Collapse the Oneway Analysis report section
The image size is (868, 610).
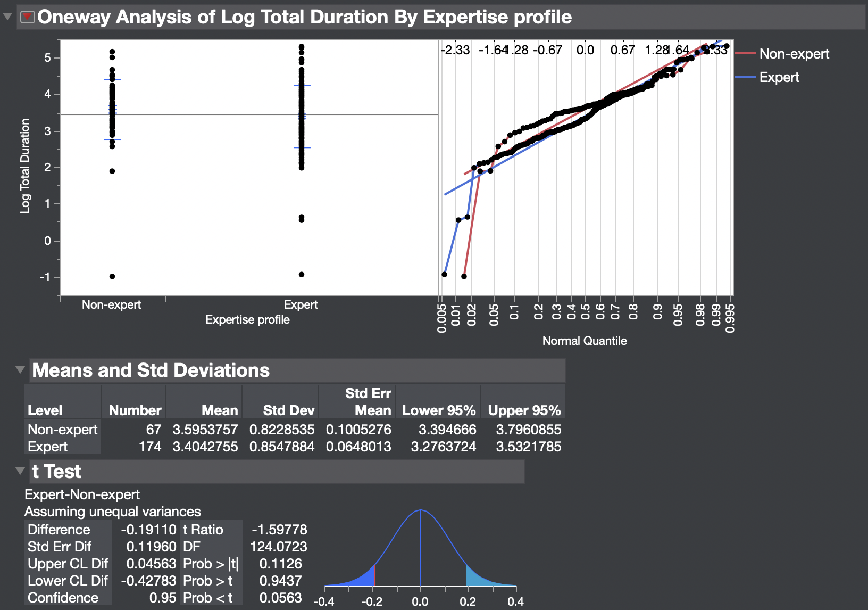(7, 17)
